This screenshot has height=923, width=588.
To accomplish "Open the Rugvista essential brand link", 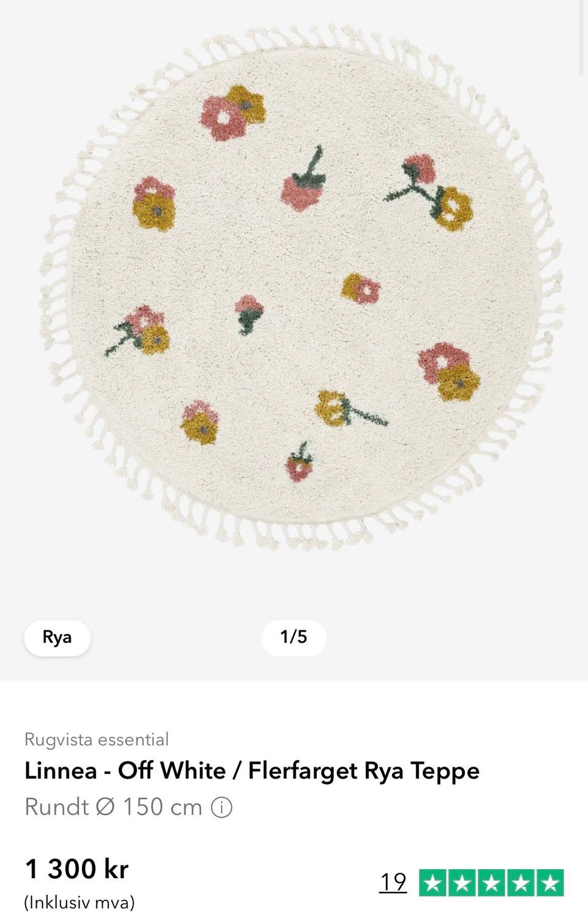I will 96,739.
